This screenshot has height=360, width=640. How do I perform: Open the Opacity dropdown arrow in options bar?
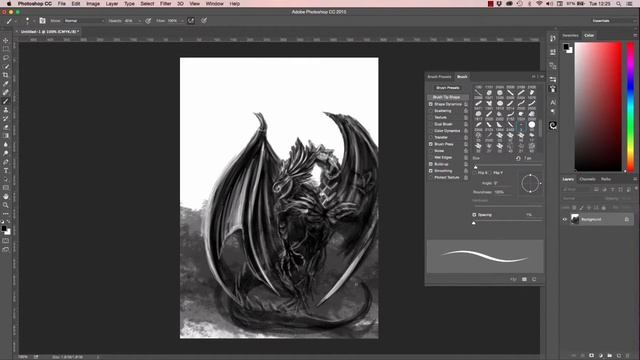[x=139, y=20]
